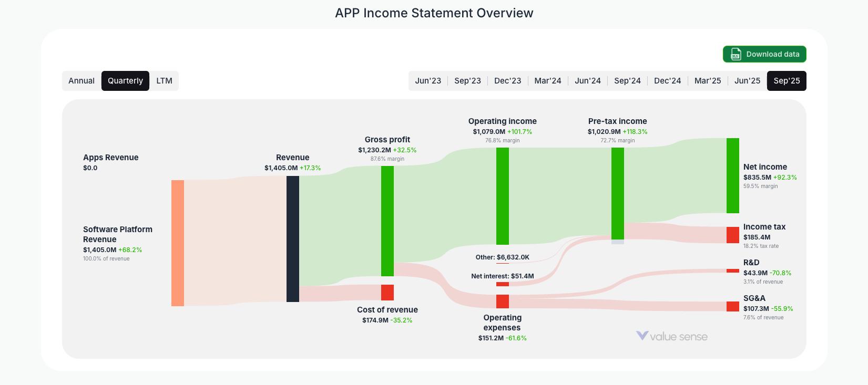Open the Other $6,632.0K breakdown
Image resolution: width=868 pixels, height=385 pixels.
click(x=502, y=257)
